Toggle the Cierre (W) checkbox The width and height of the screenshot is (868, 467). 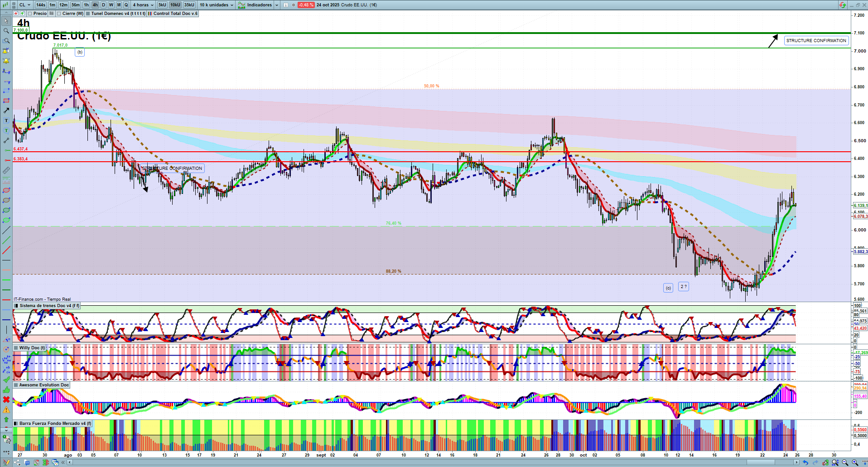(59, 14)
